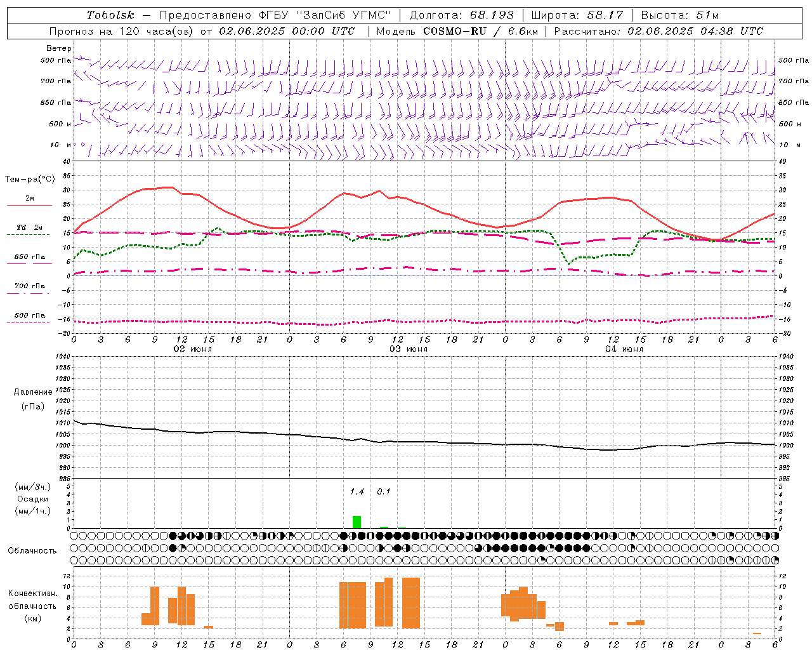Click the Осадки label
The width and height of the screenshot is (812, 650).
pyautogui.click(x=33, y=499)
